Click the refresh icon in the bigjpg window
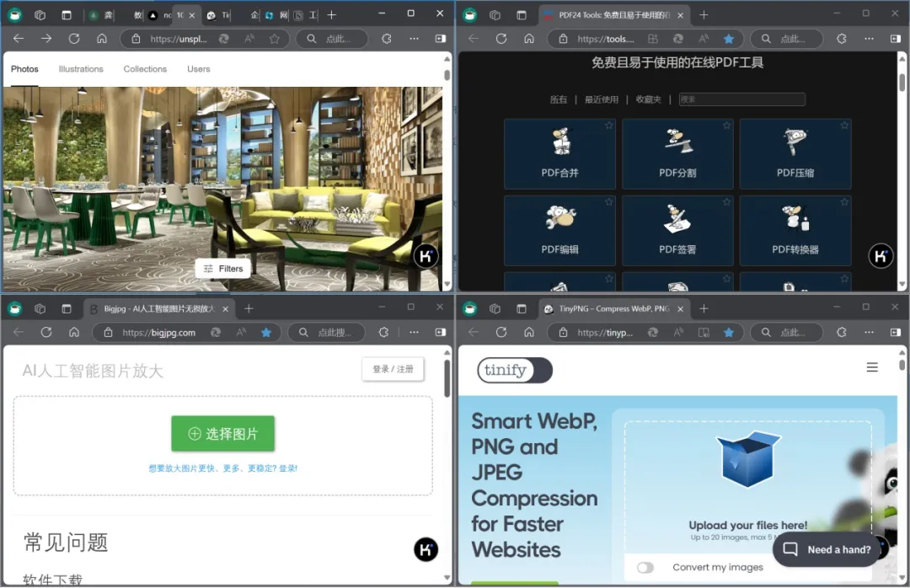 point(46,333)
